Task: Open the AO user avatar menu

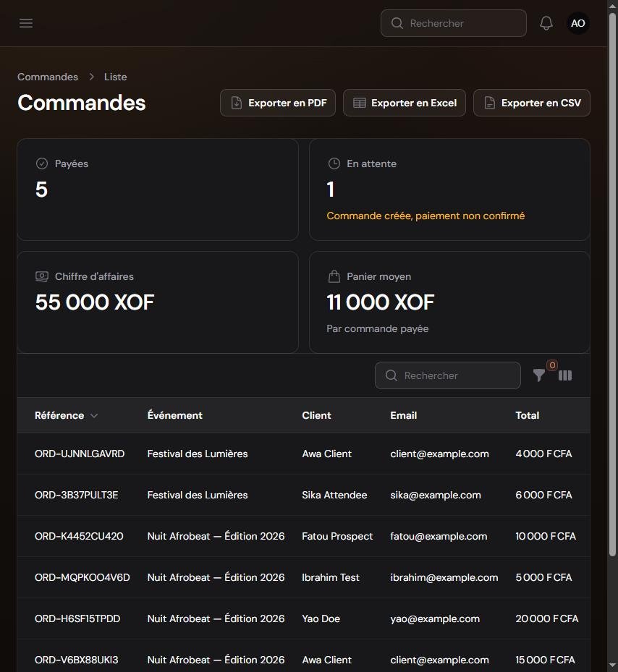Action: click(x=577, y=23)
